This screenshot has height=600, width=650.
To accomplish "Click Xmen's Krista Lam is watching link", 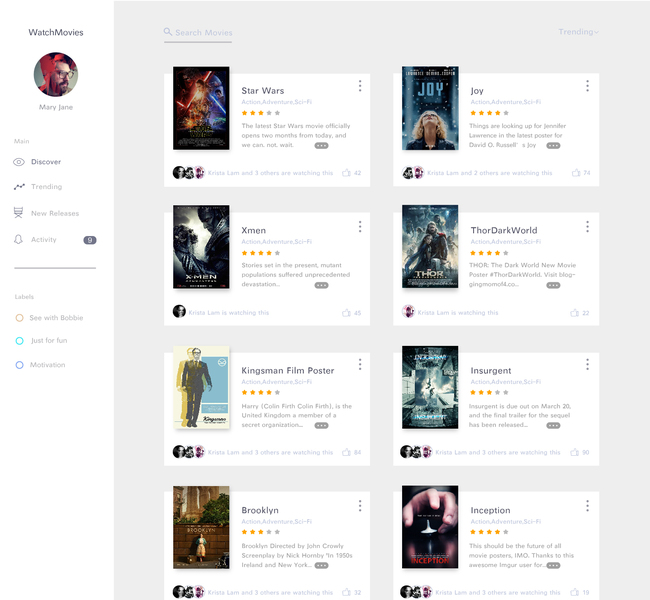I will pos(228,313).
